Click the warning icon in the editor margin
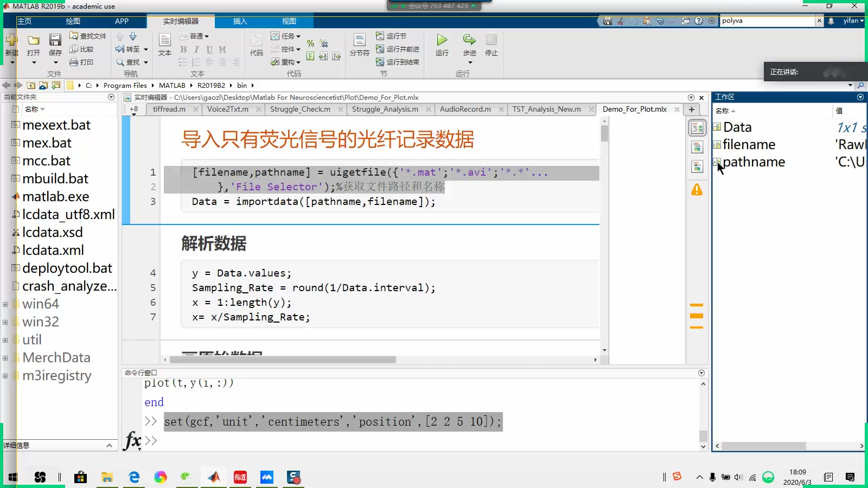868x488 pixels. tap(697, 190)
